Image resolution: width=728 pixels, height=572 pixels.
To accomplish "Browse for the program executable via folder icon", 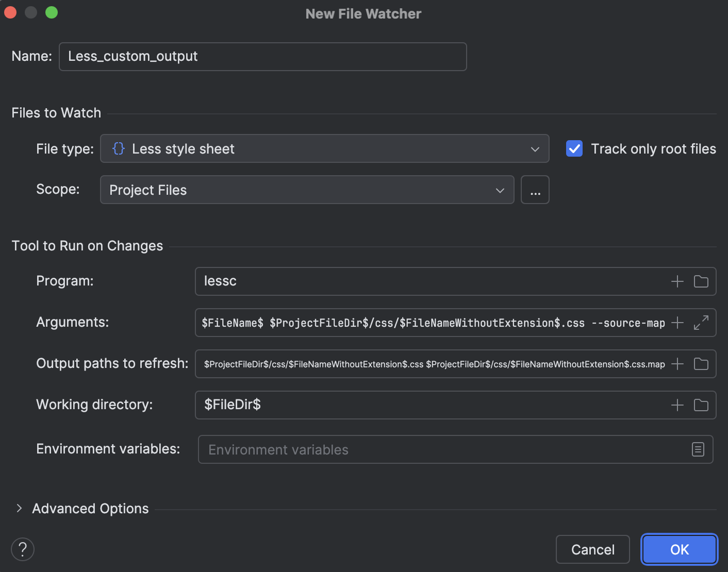I will 701,281.
